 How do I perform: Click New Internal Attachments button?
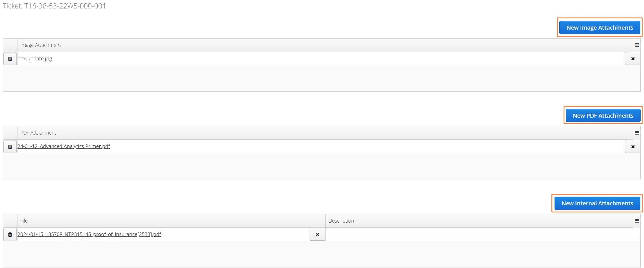coord(597,203)
